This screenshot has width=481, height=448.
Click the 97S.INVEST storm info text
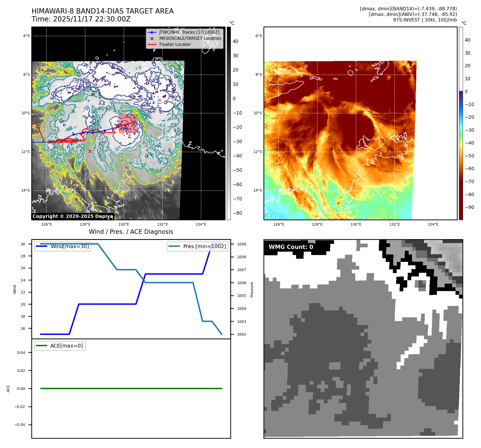425,20
